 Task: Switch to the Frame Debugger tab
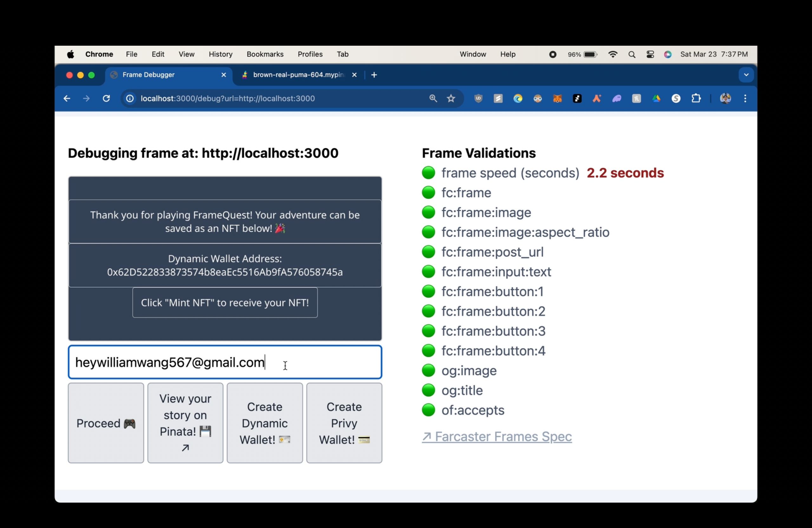pos(169,75)
